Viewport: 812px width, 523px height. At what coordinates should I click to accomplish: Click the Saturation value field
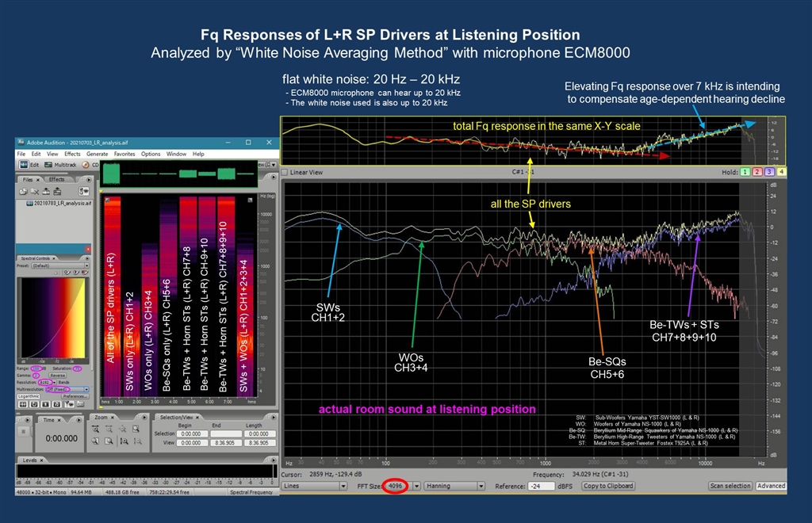78,368
